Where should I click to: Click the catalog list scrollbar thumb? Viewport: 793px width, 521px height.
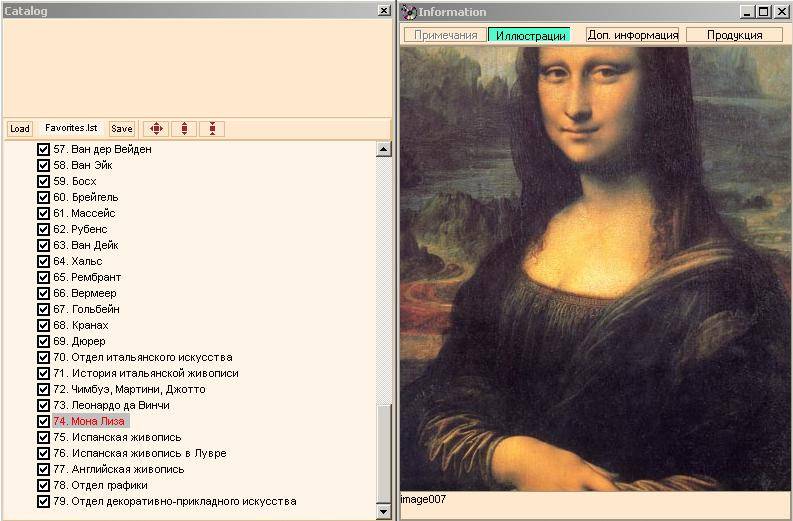pyautogui.click(x=383, y=454)
